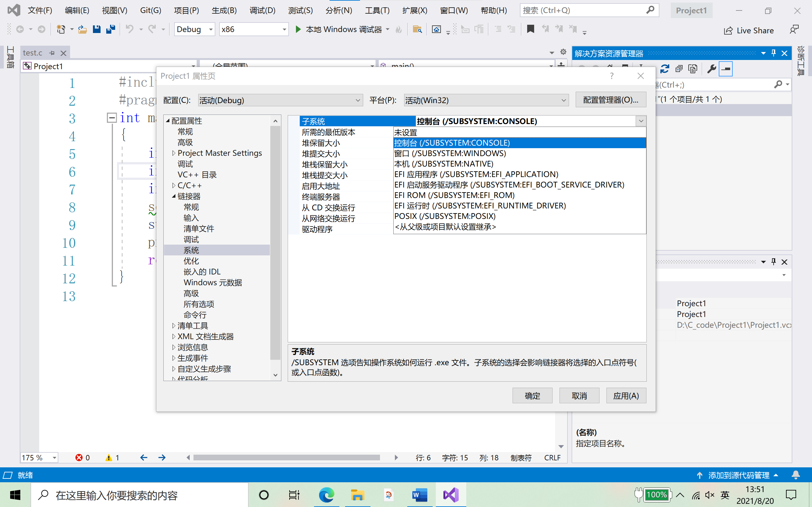Open the 平台(P) 活动(Win32) dropdown
The width and height of the screenshot is (812, 507).
coord(485,100)
